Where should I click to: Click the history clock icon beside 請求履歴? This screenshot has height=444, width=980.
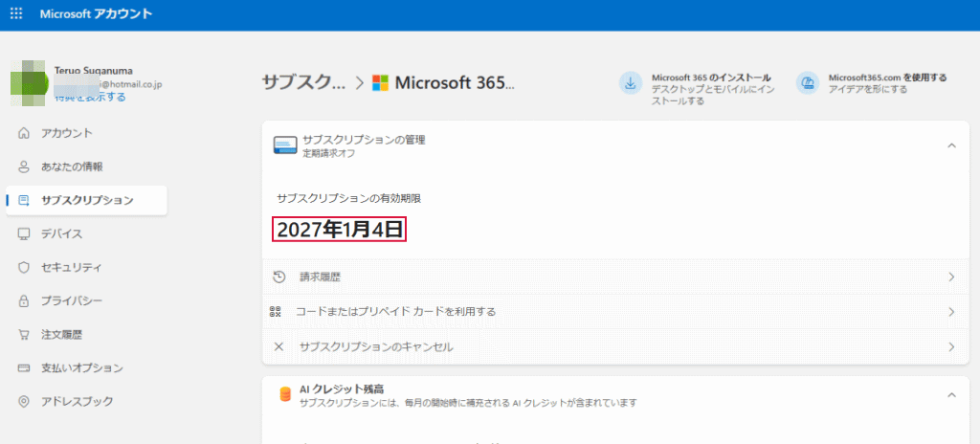pyautogui.click(x=279, y=277)
